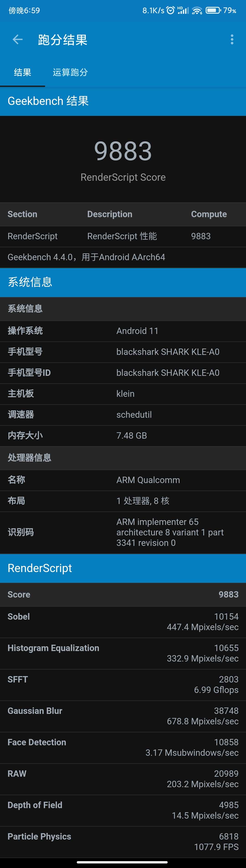
Task: Switch to the 运算跑分 tab
Action: pyautogui.click(x=70, y=72)
